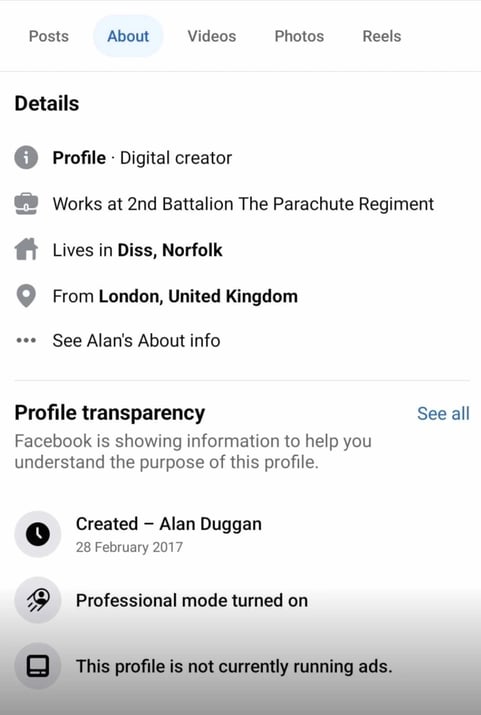The image size is (481, 715).
Task: Click the clock icon next to Created
Action: 38,534
